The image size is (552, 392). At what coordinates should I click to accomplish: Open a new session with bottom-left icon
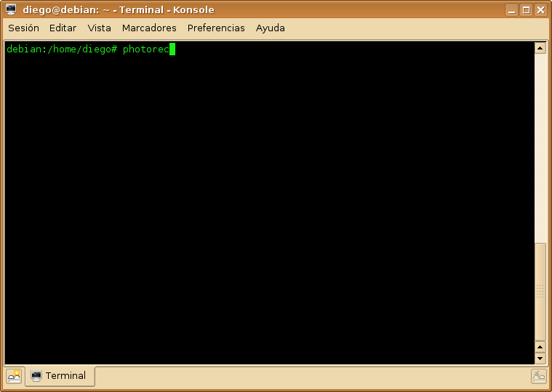point(15,376)
